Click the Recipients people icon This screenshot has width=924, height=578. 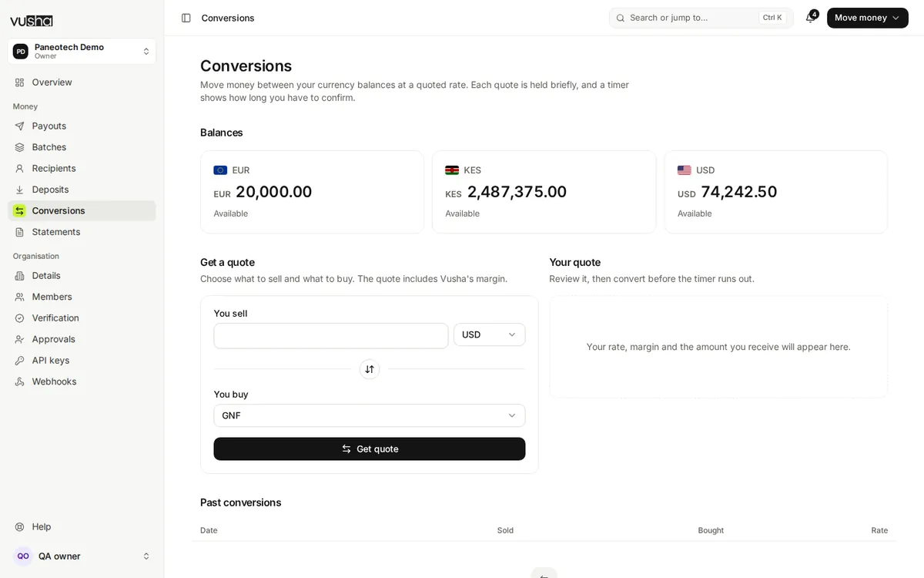point(19,169)
